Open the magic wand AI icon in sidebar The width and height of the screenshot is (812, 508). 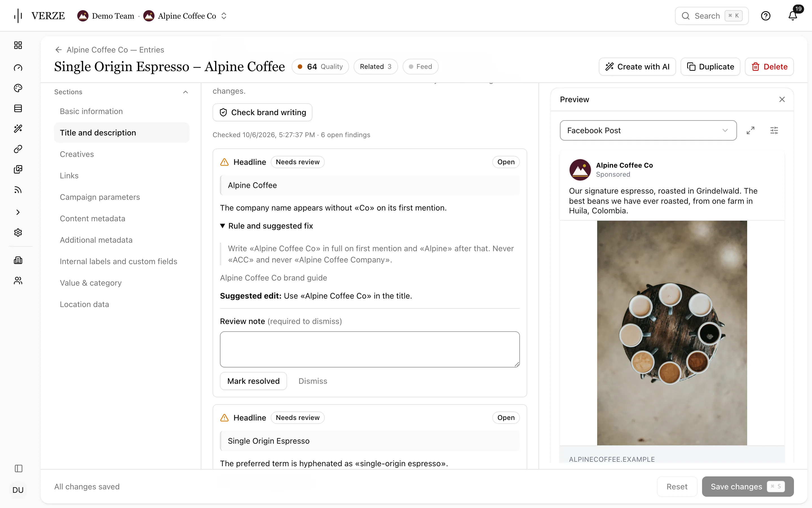click(18, 129)
